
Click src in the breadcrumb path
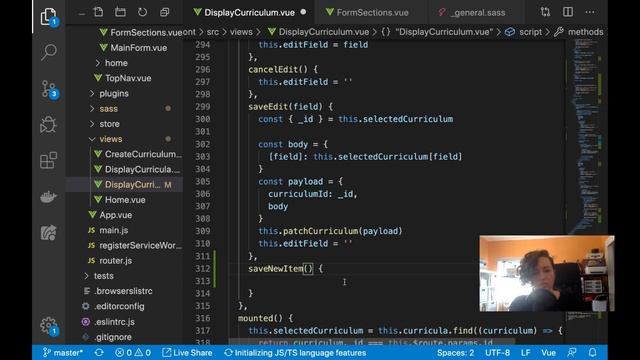pyautogui.click(x=213, y=32)
